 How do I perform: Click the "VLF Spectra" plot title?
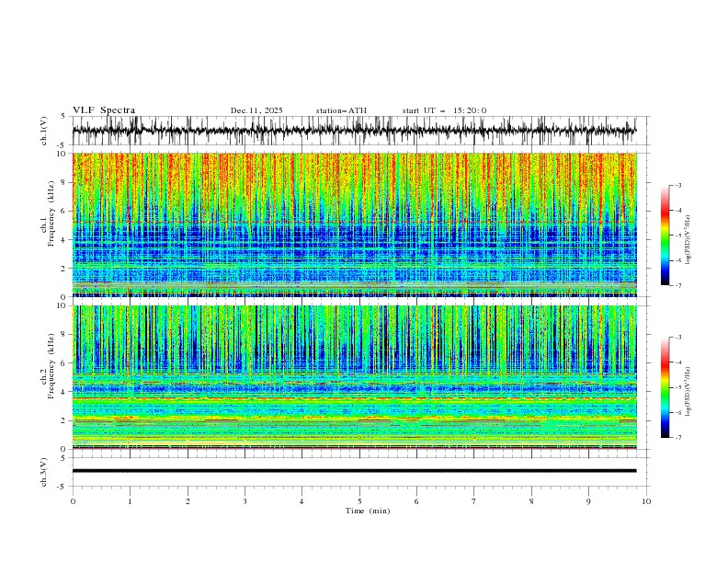point(104,110)
